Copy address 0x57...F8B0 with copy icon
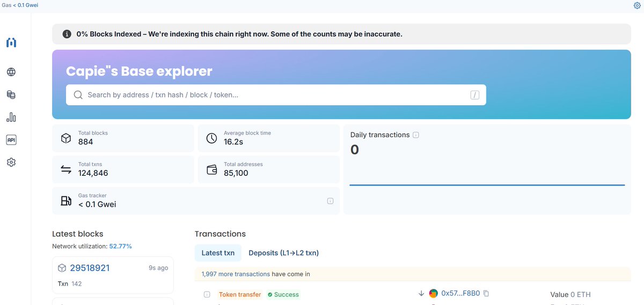 click(x=486, y=293)
